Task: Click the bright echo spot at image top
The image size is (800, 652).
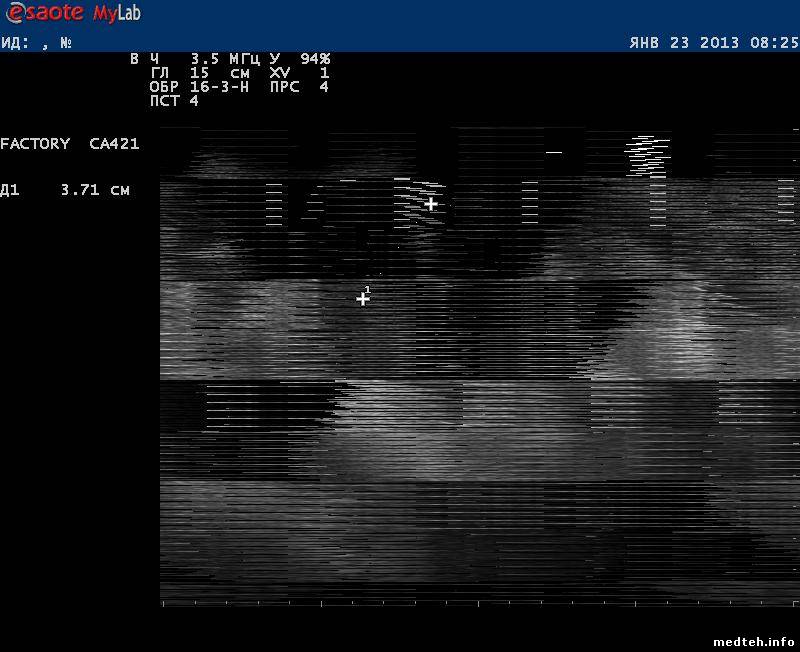Action: (x=647, y=153)
